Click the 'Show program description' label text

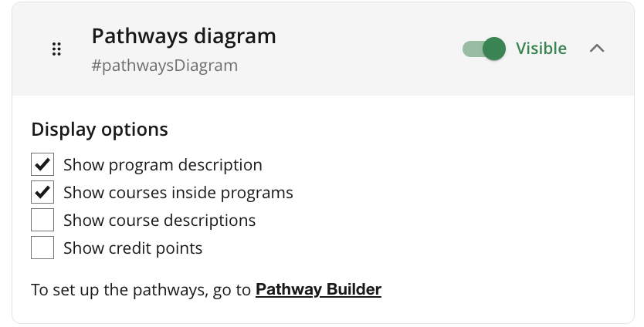pyautogui.click(x=162, y=165)
